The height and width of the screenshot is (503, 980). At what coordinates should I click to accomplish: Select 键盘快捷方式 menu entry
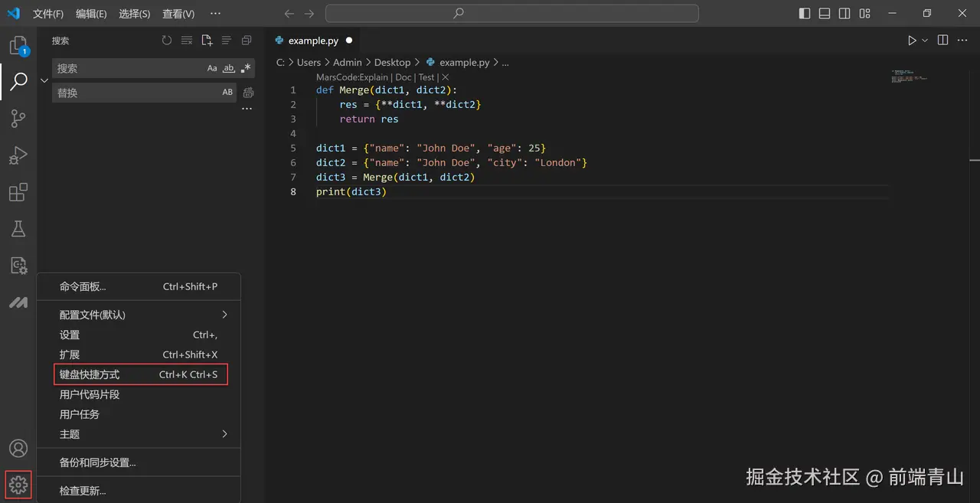point(139,374)
